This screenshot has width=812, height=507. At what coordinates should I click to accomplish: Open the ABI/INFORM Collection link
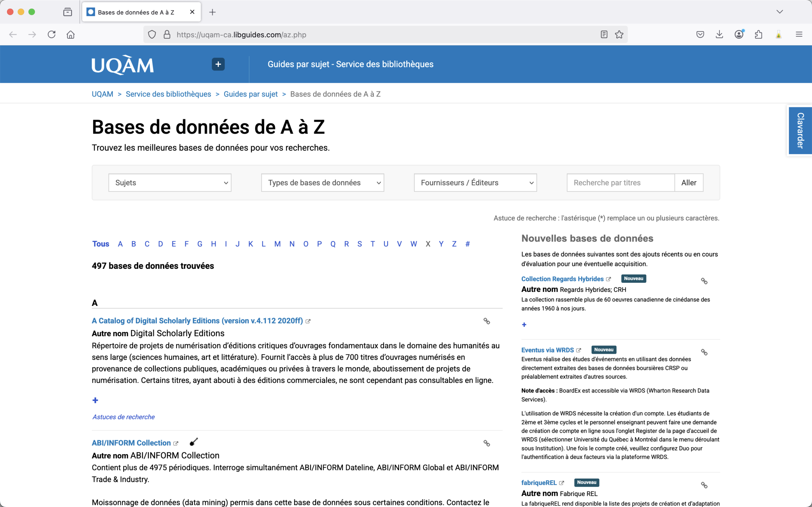131,443
